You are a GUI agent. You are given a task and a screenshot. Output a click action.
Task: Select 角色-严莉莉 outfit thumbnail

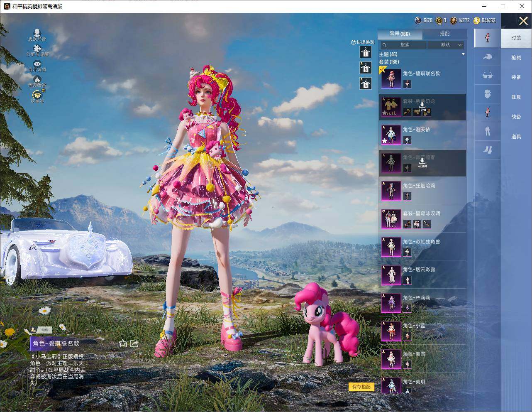click(391, 303)
